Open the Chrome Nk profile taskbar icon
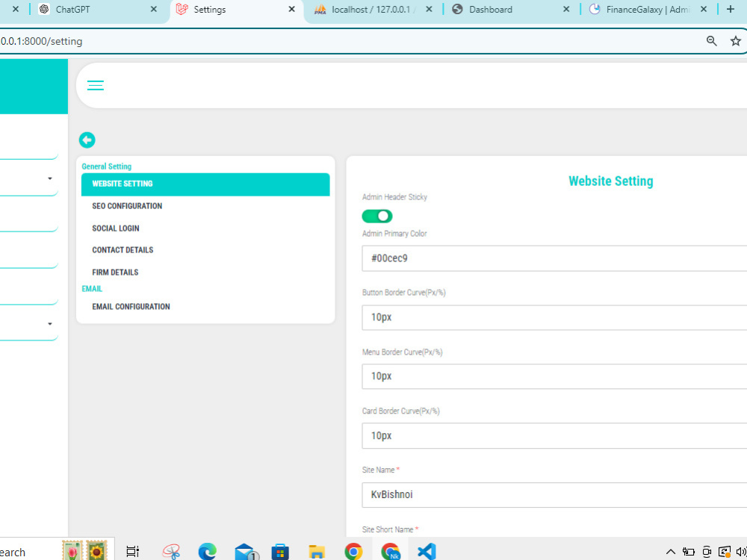Viewport: 747px width, 560px height. [x=390, y=552]
